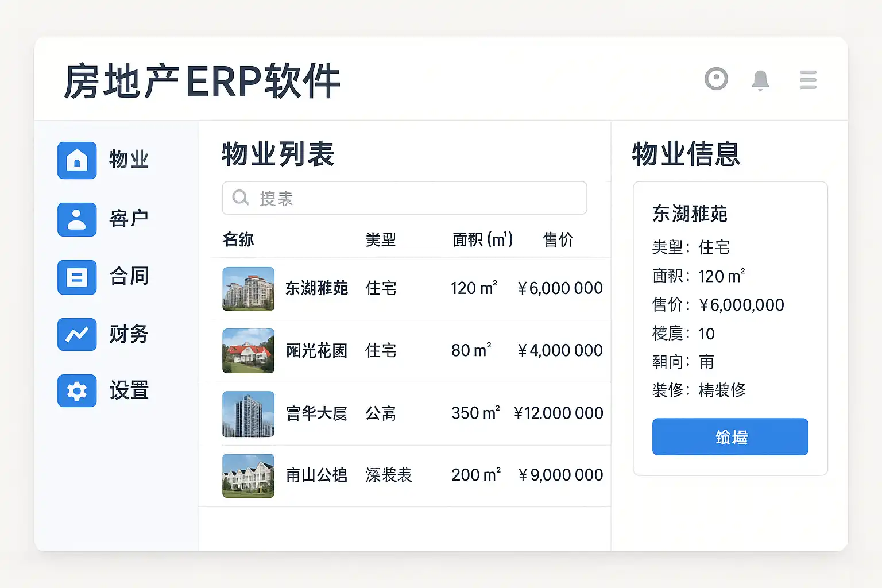Click the 装修 line in the info card
Viewport: 882px width, 588px height.
[699, 390]
